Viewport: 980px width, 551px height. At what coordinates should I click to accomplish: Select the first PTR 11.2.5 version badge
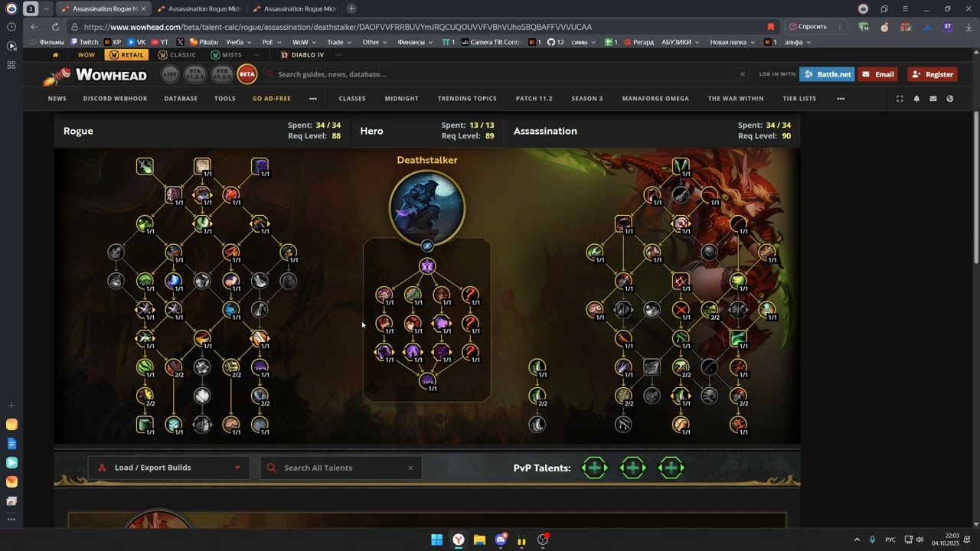click(x=196, y=74)
